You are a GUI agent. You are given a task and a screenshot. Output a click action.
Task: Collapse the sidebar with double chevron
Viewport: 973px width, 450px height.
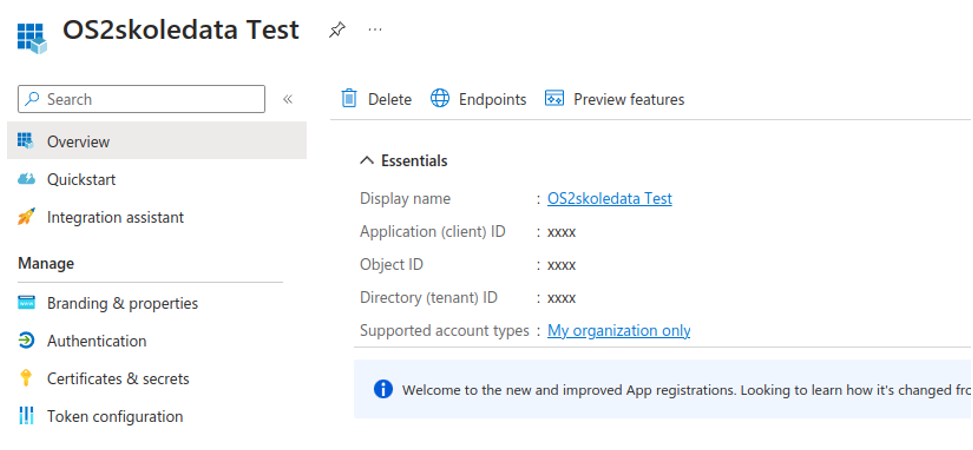[287, 99]
